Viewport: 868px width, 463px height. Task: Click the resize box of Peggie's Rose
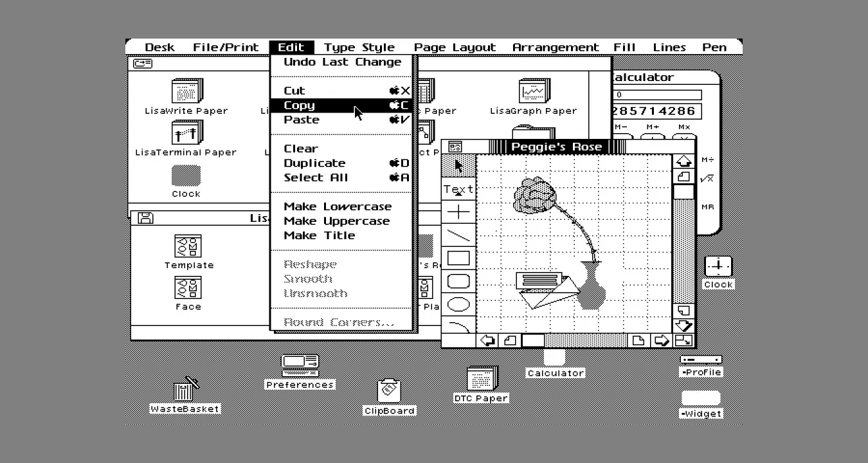coord(683,341)
